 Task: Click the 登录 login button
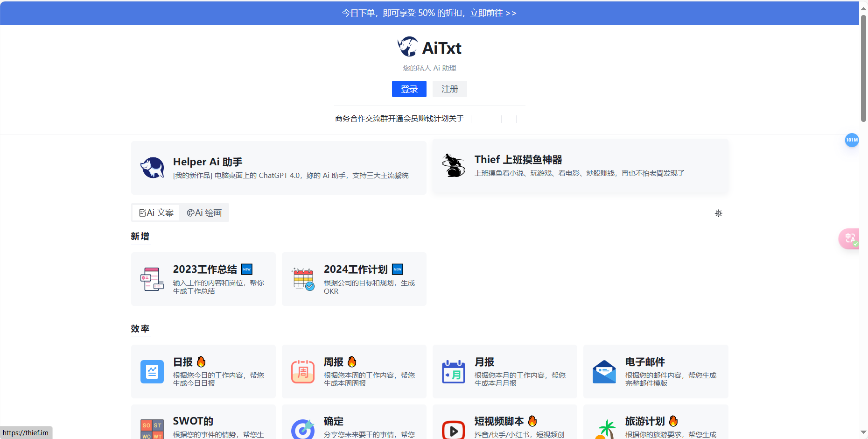point(409,89)
